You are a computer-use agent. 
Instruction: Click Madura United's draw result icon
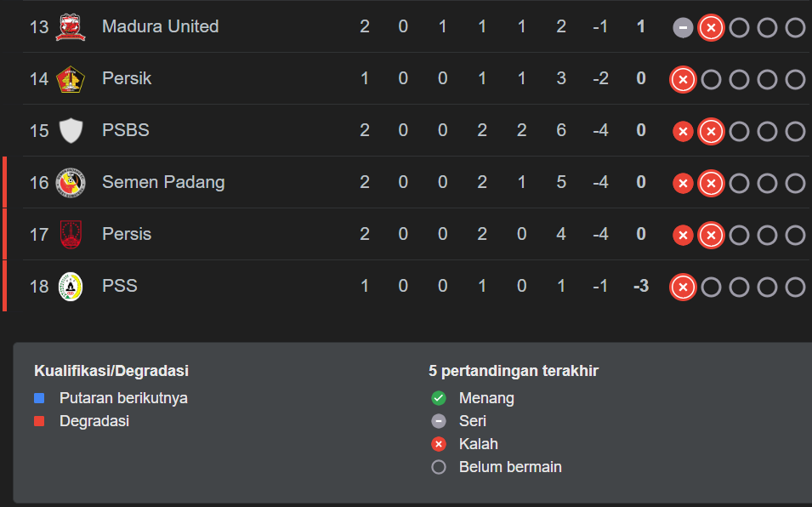(683, 28)
